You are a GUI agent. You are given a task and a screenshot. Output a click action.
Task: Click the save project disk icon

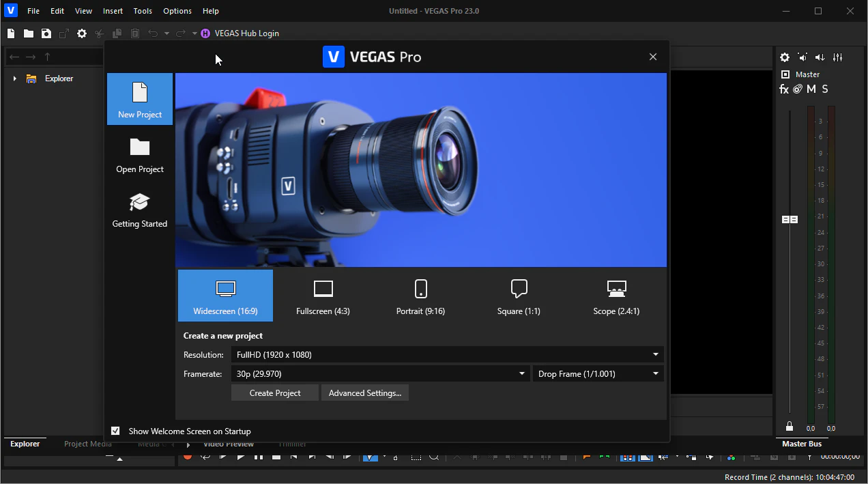point(46,33)
